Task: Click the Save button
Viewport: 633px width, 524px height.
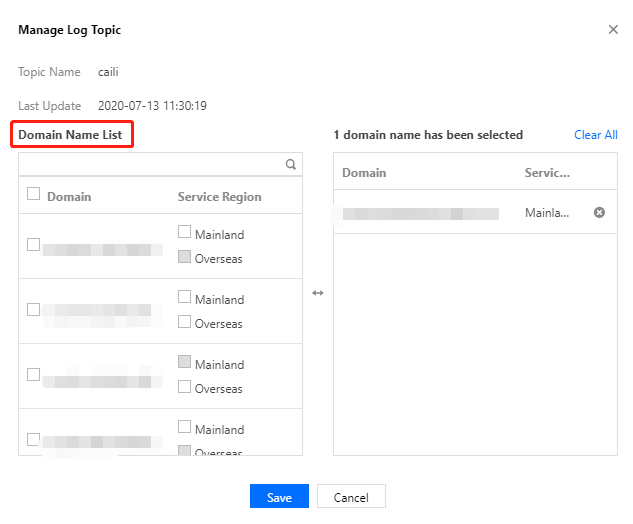Action: click(x=279, y=497)
